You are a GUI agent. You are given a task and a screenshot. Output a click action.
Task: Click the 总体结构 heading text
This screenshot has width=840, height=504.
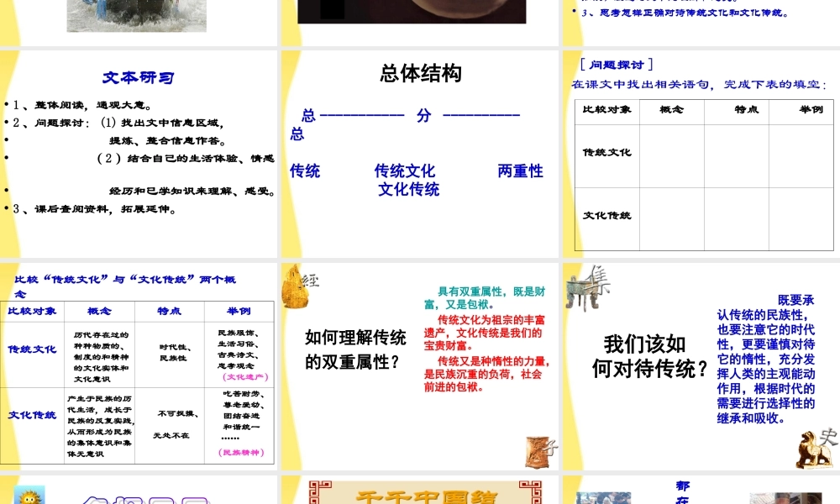tap(421, 73)
